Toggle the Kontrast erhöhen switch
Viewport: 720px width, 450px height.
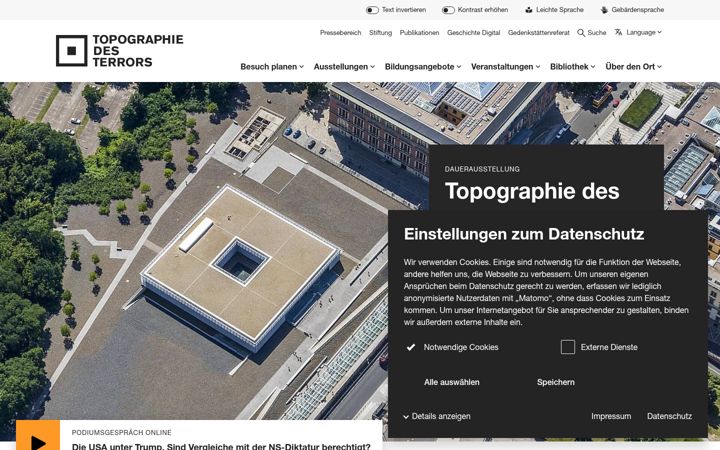(x=448, y=10)
